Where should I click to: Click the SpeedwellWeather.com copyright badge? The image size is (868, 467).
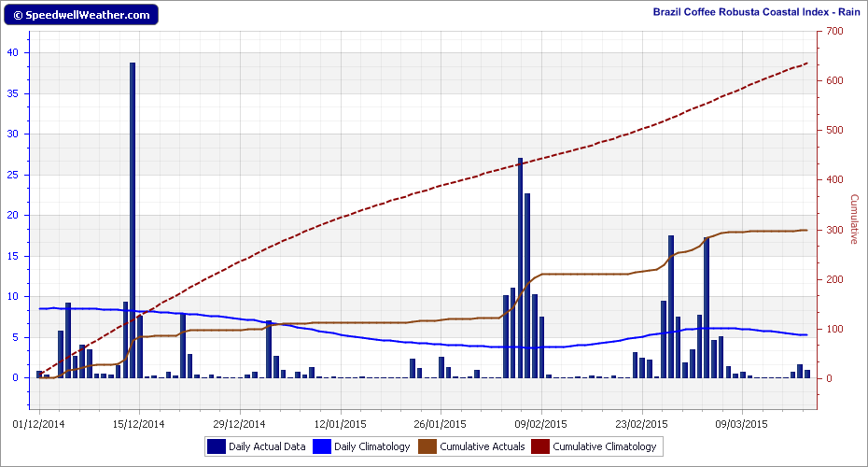(x=81, y=15)
